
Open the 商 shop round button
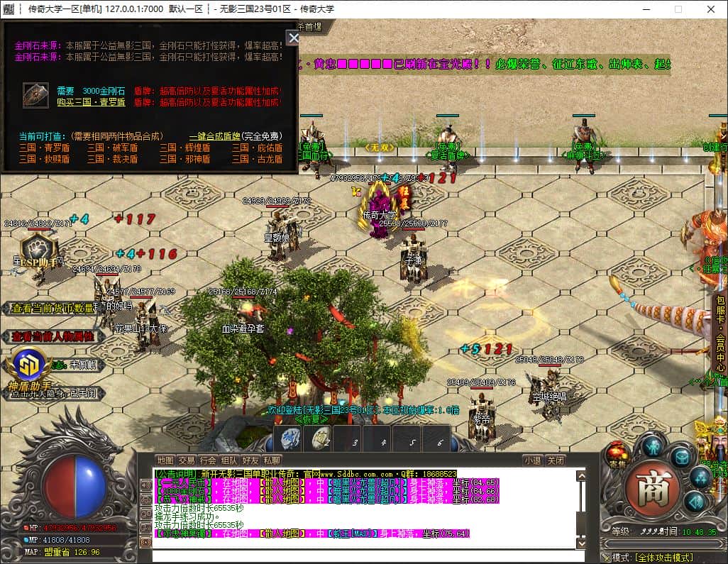click(654, 489)
